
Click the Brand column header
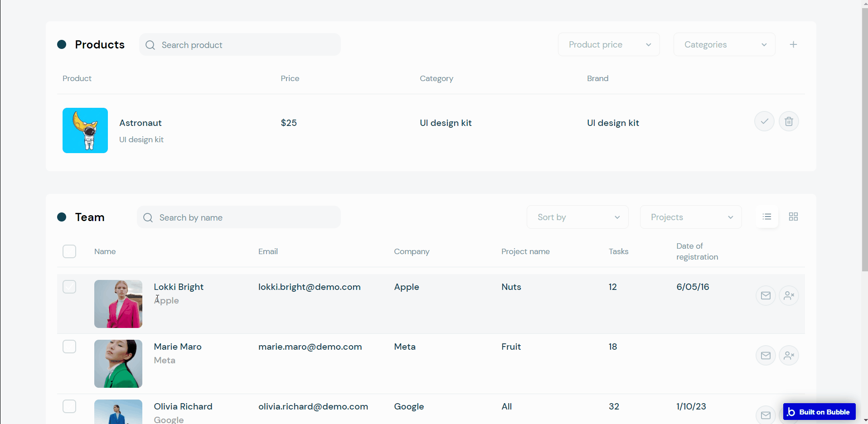pos(597,78)
